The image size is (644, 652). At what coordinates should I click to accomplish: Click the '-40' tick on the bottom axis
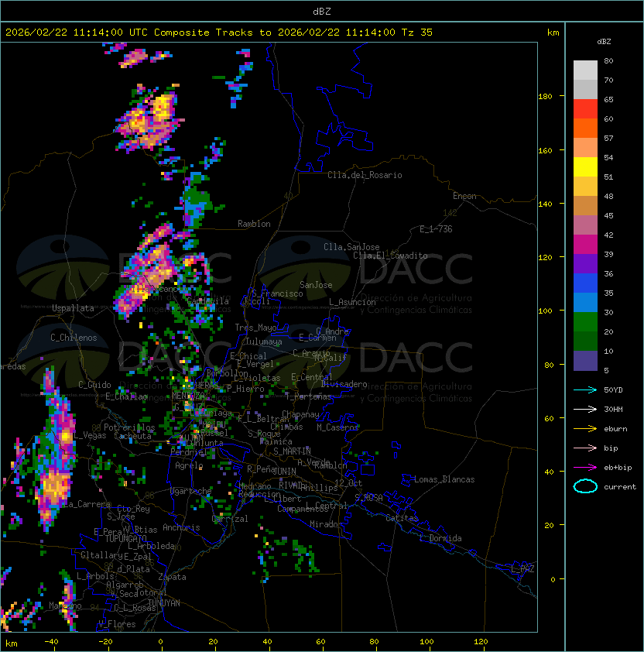pyautogui.click(x=51, y=642)
